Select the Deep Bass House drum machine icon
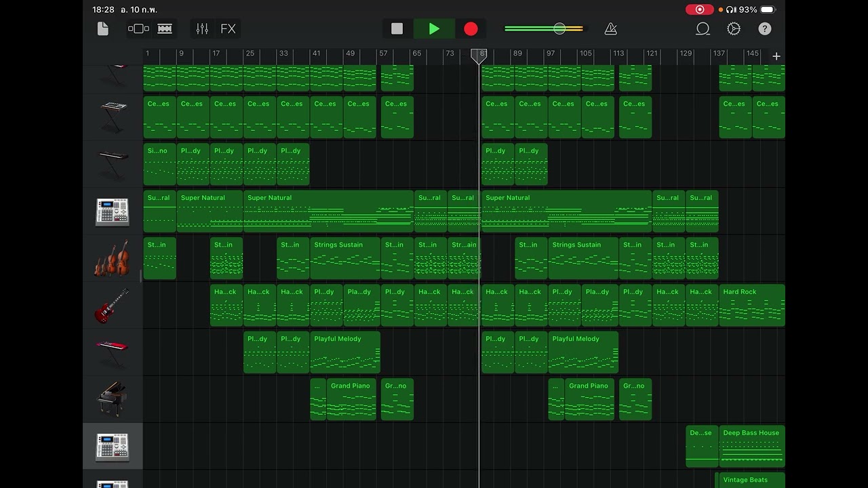Image resolution: width=868 pixels, height=488 pixels. [113, 447]
